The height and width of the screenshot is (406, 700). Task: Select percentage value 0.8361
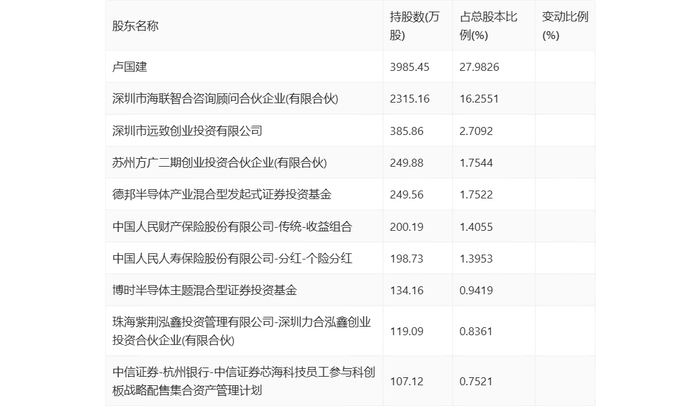pyautogui.click(x=476, y=331)
